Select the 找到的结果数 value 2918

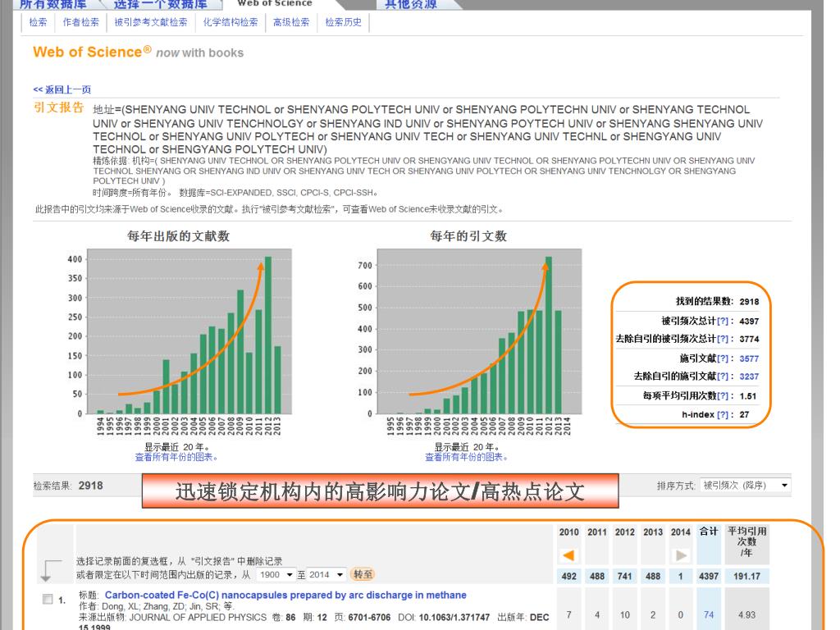click(x=749, y=302)
